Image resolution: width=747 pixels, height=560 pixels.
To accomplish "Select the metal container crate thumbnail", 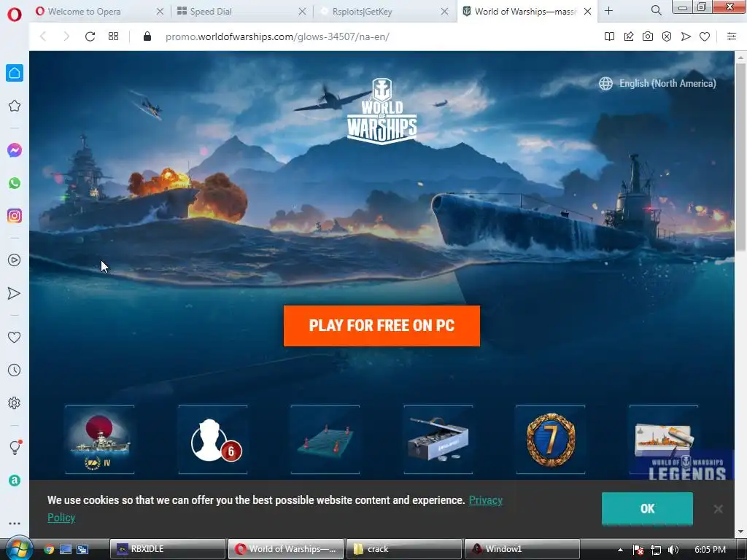I will pyautogui.click(x=438, y=440).
